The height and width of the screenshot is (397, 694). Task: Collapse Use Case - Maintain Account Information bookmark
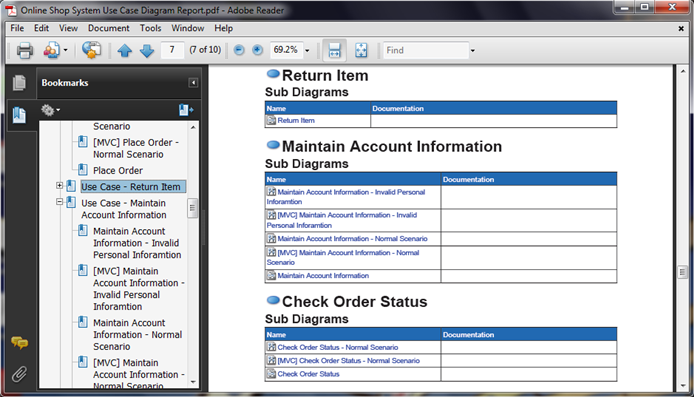pyautogui.click(x=59, y=202)
